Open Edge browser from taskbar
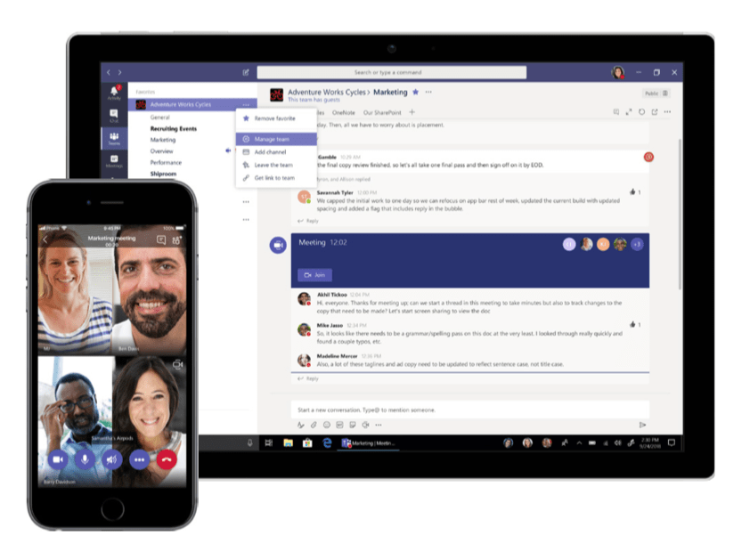 pos(327,442)
